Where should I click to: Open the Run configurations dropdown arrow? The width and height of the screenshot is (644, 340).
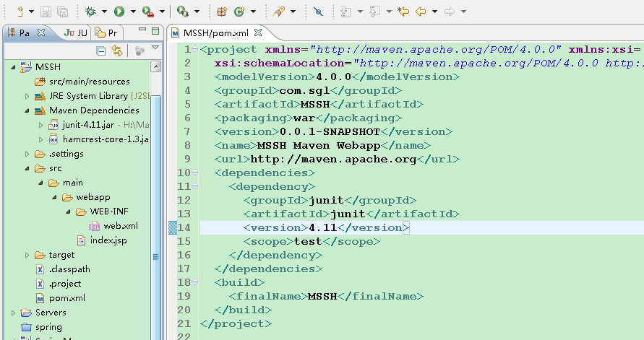pos(133,12)
